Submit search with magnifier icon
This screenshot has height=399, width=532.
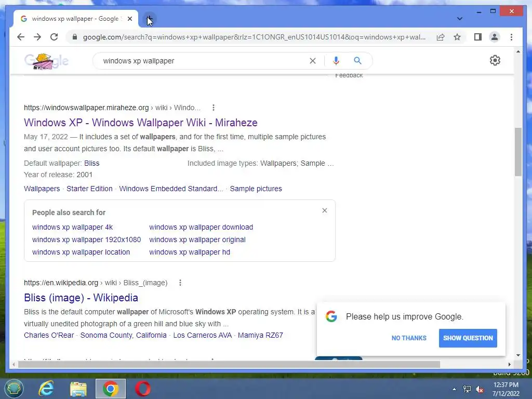(357, 61)
